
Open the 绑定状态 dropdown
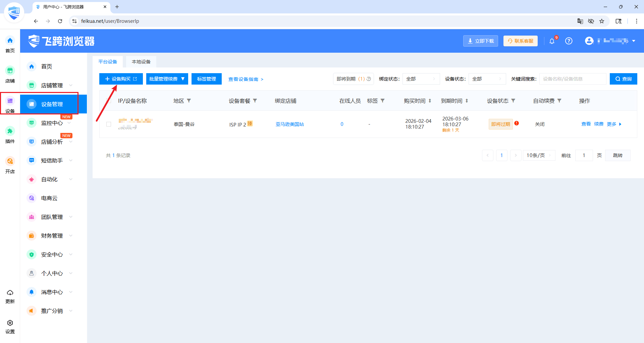(x=421, y=79)
